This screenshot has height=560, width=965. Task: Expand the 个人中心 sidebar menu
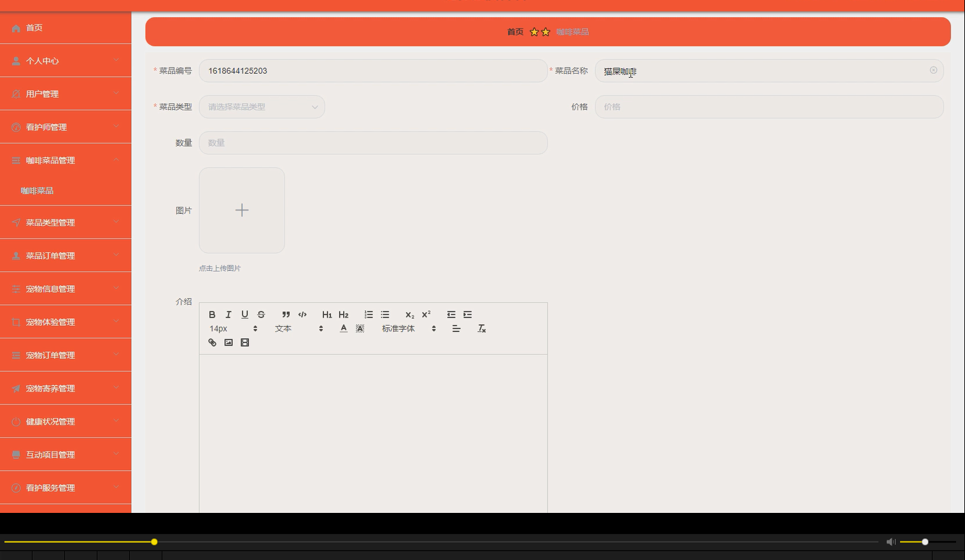coord(66,60)
